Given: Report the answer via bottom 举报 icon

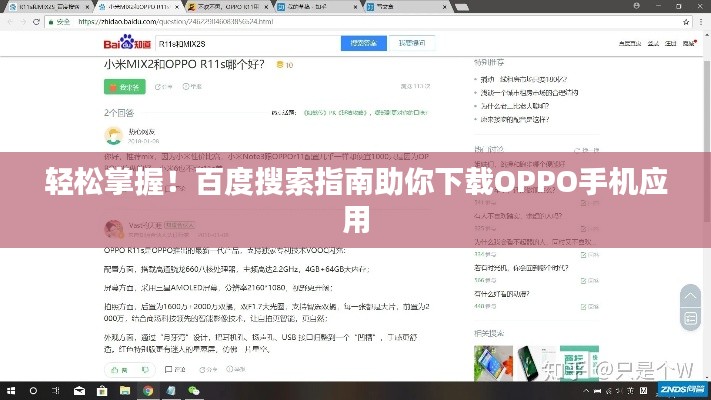Looking at the screenshot, I should click(x=236, y=369).
